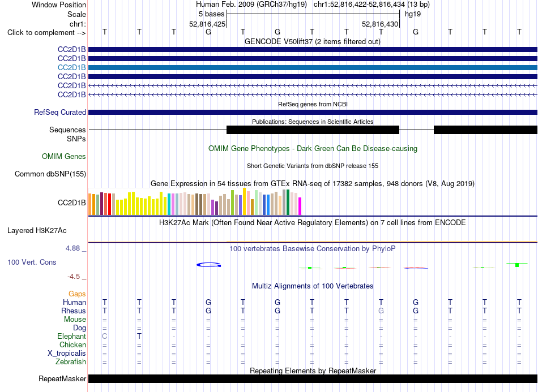Click the Mouse alignment row label
538x392 pixels.
(75, 320)
